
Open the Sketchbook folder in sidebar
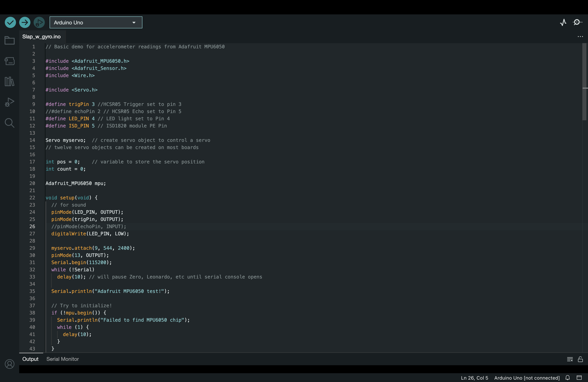pos(10,41)
